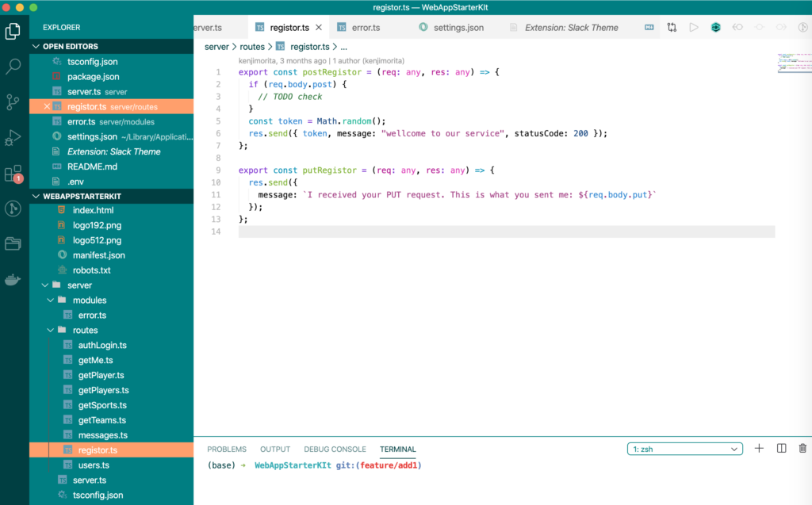Click the plus button to add a new terminal
This screenshot has width=812, height=505.
(758, 448)
